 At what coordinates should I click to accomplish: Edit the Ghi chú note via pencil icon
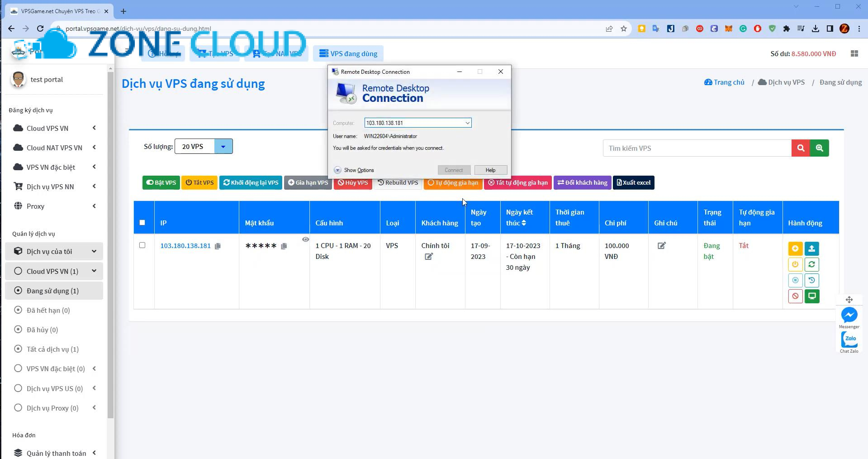[x=661, y=246]
